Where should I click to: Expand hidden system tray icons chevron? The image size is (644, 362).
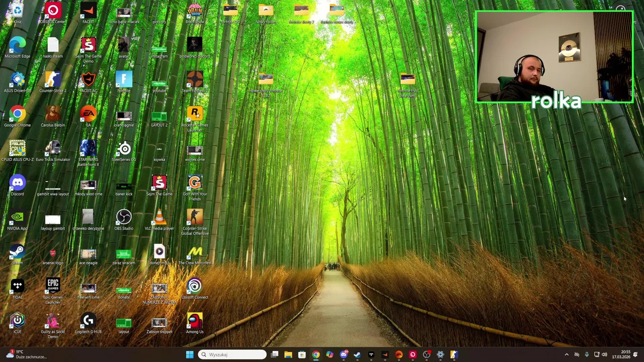[567, 354]
